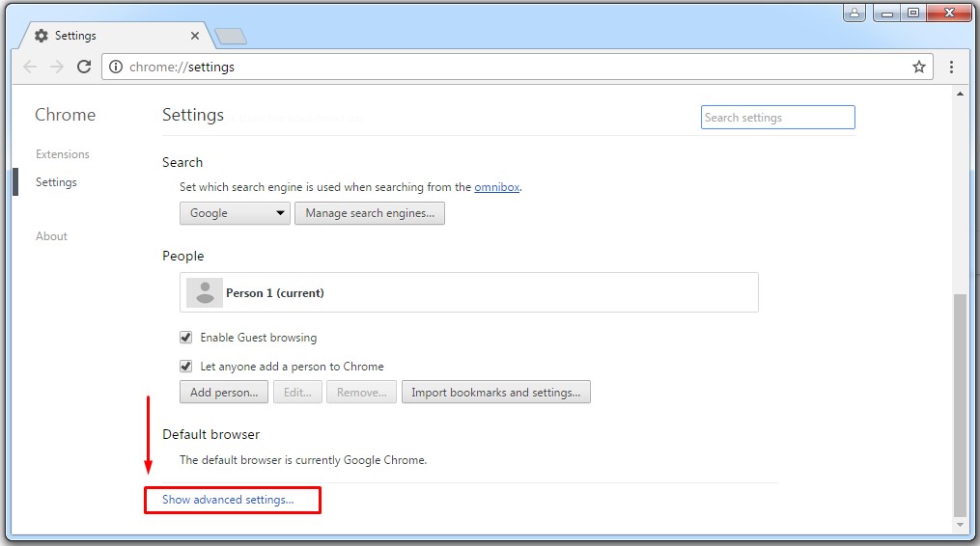The width and height of the screenshot is (980, 546).
Task: Close the Settings tab
Action: coord(195,36)
